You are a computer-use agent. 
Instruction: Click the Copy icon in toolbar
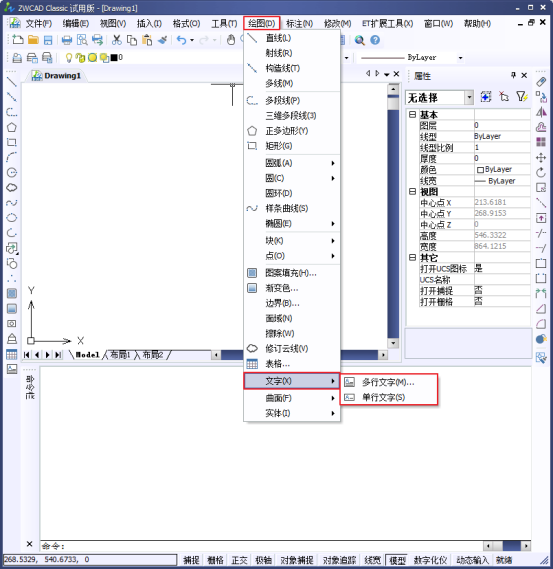click(132, 40)
